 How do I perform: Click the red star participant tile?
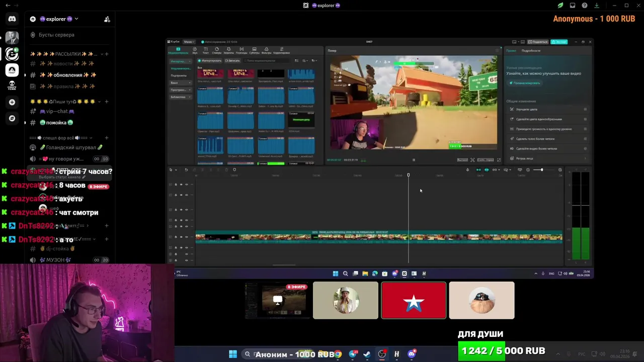click(x=414, y=300)
